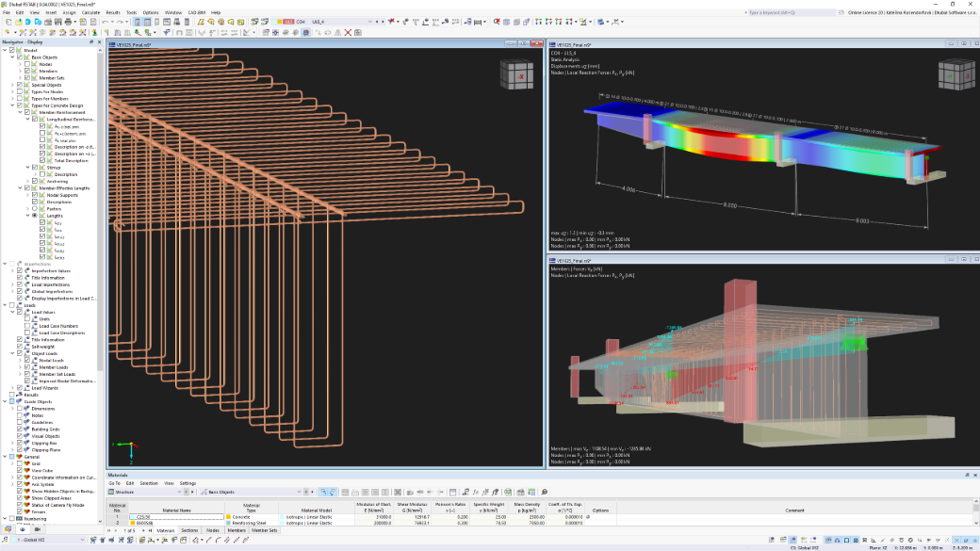Print the view with the printer icon
This screenshot has width=980, height=551.
68,22
